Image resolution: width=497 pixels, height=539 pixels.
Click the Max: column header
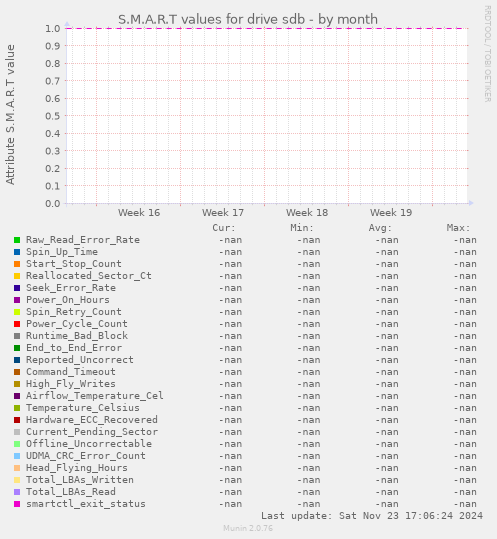click(459, 228)
